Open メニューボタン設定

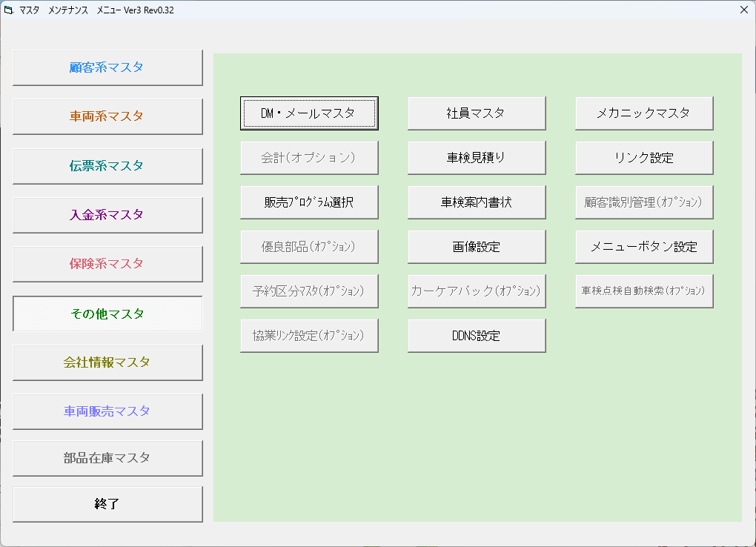[644, 247]
